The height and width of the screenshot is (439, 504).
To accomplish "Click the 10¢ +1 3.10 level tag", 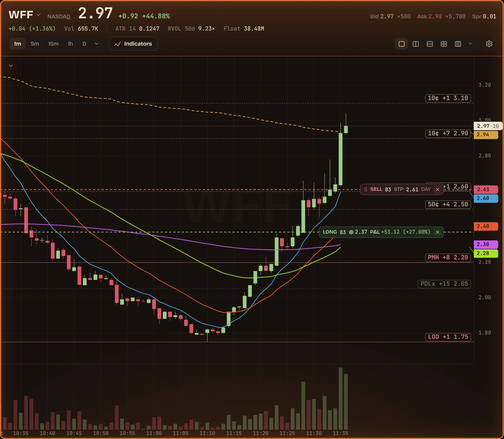I will [448, 98].
